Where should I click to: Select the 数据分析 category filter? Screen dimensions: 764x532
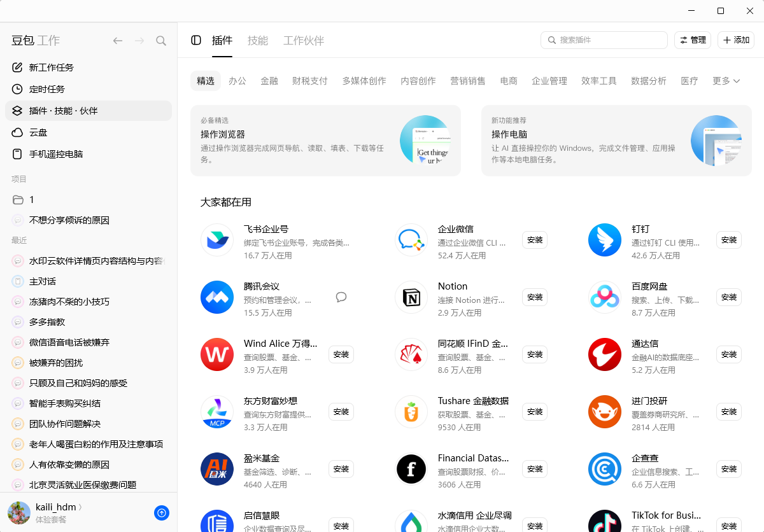(649, 81)
